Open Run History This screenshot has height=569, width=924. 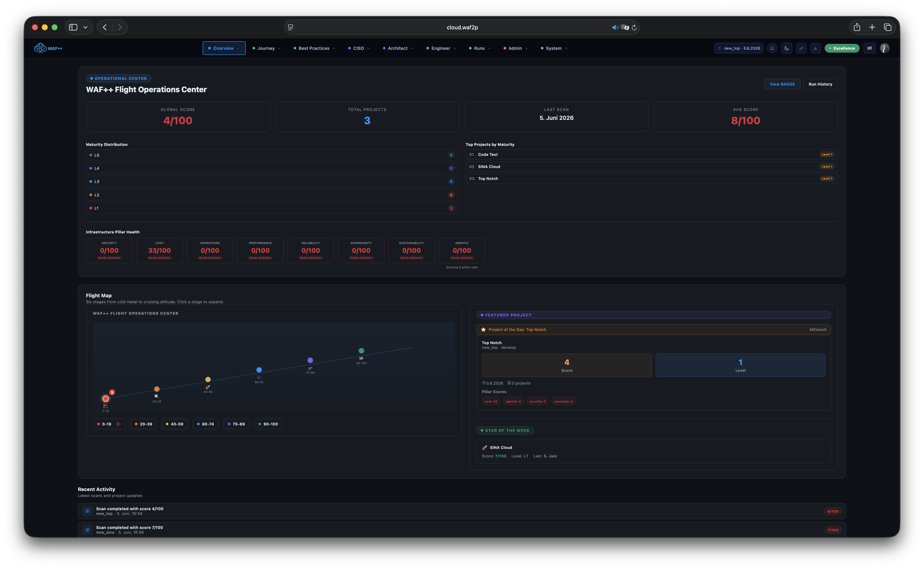820,84
